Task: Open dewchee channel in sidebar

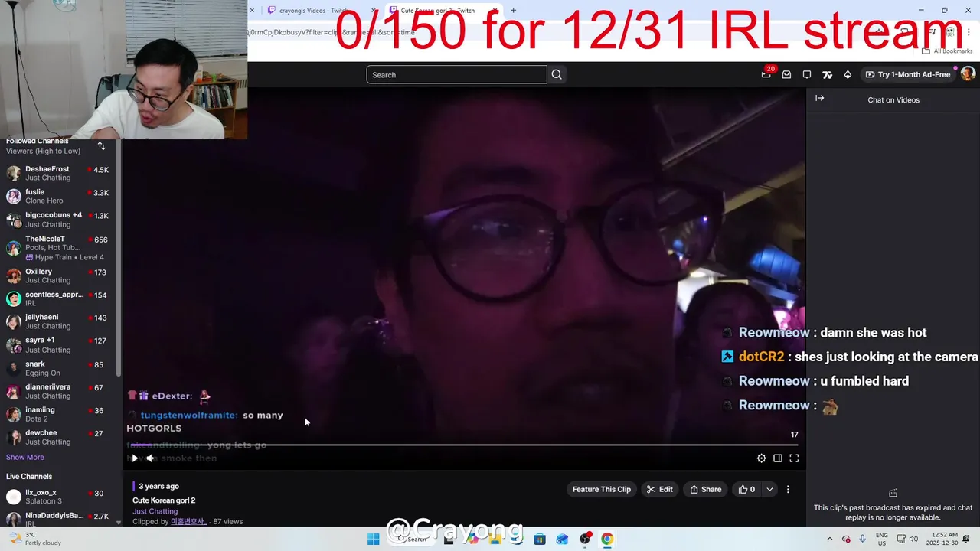Action: [58, 437]
